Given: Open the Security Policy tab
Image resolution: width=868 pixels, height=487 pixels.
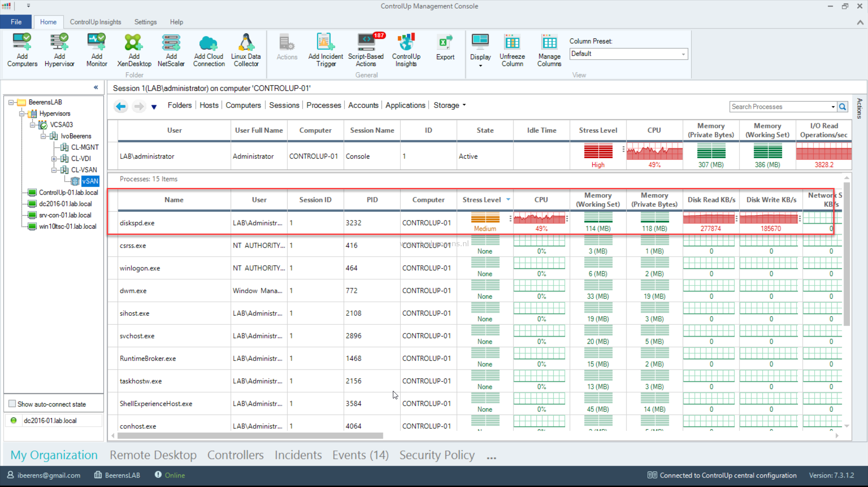Looking at the screenshot, I should 437,455.
